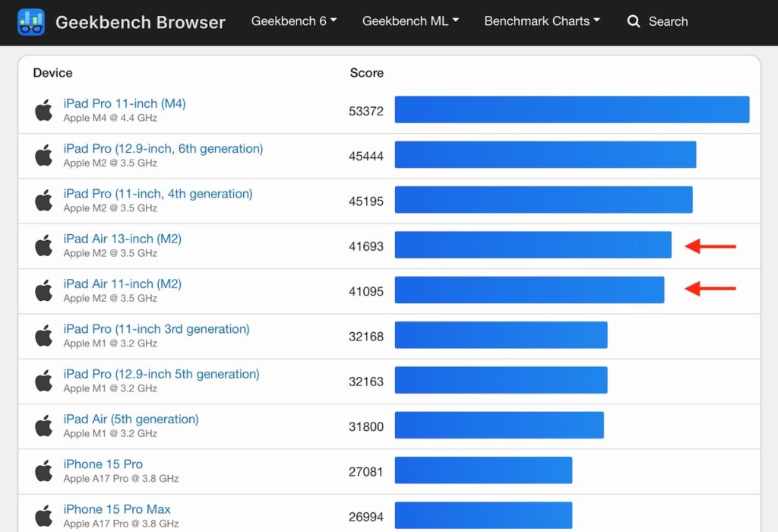The image size is (778, 532).
Task: Click the score bar for 41693
Action: (x=533, y=245)
